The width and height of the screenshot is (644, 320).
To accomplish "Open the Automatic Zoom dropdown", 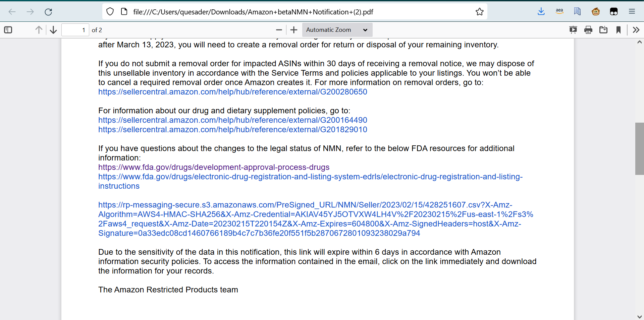I will coord(337,30).
